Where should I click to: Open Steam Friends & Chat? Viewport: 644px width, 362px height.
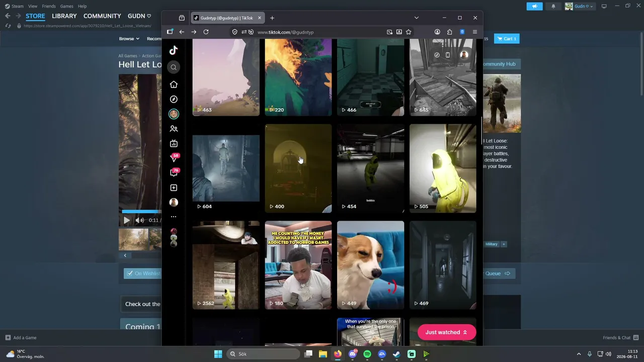pos(621,338)
